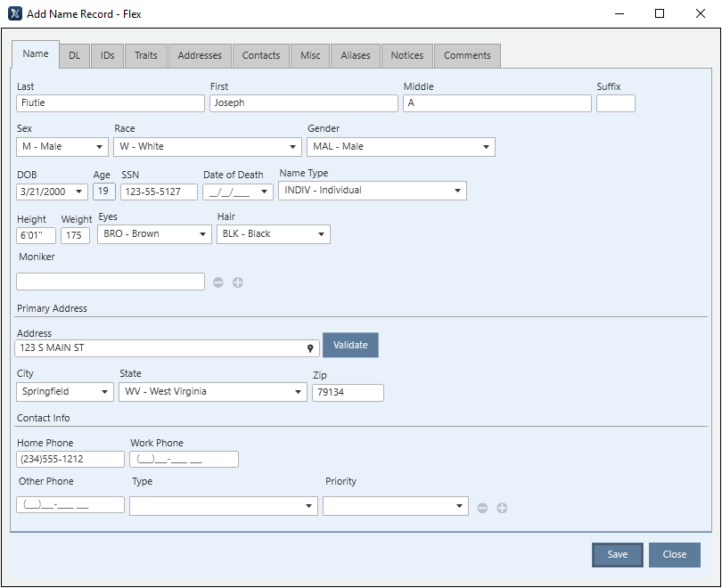Click the Flex app icon in title bar

click(x=15, y=14)
